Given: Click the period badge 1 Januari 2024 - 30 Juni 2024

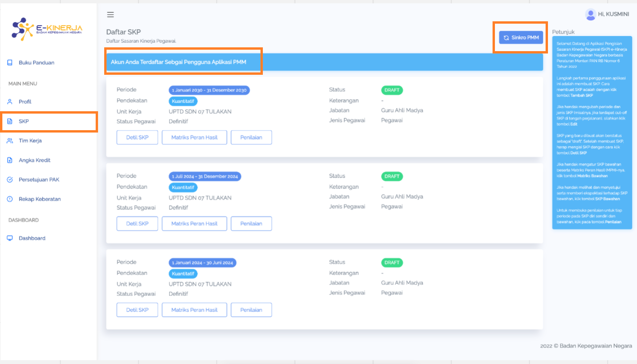Looking at the screenshot, I should pyautogui.click(x=203, y=263).
